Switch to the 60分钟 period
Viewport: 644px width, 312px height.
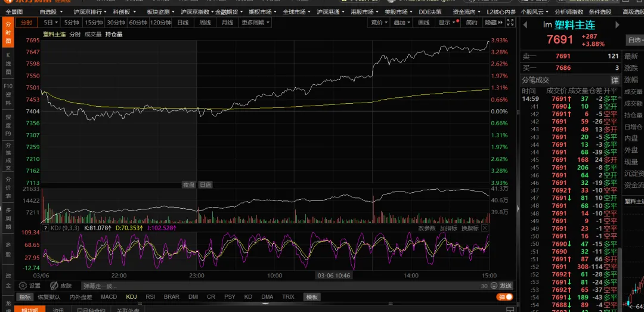[138, 23]
